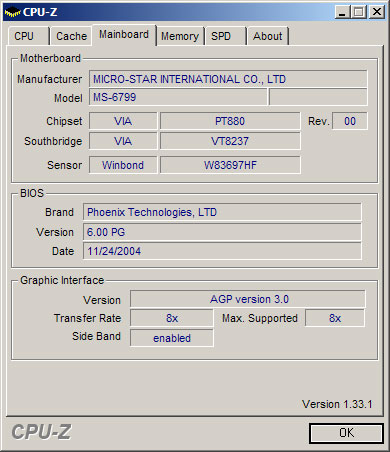Click the 11/24/2004 BIOS date field
This screenshot has width=390, height=452.
click(x=222, y=251)
